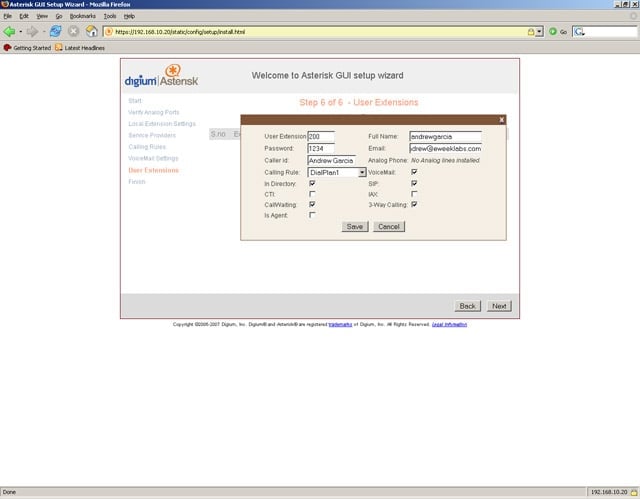Click the Password field

pos(321,149)
